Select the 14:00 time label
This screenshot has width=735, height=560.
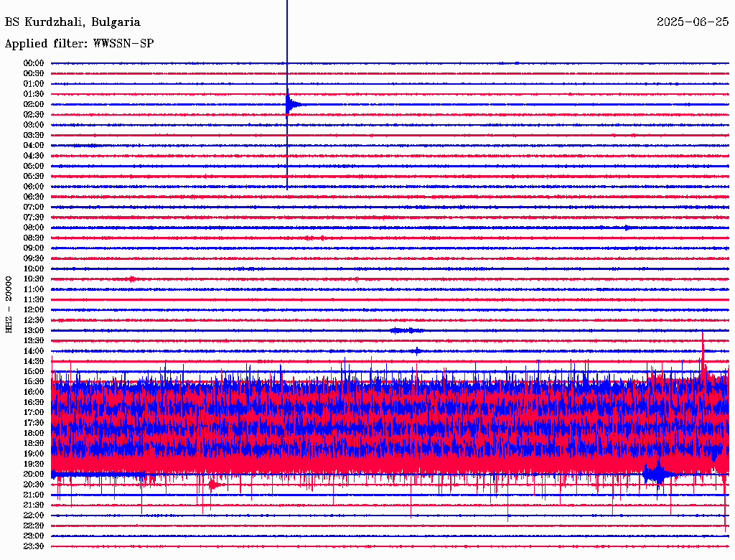pos(34,351)
